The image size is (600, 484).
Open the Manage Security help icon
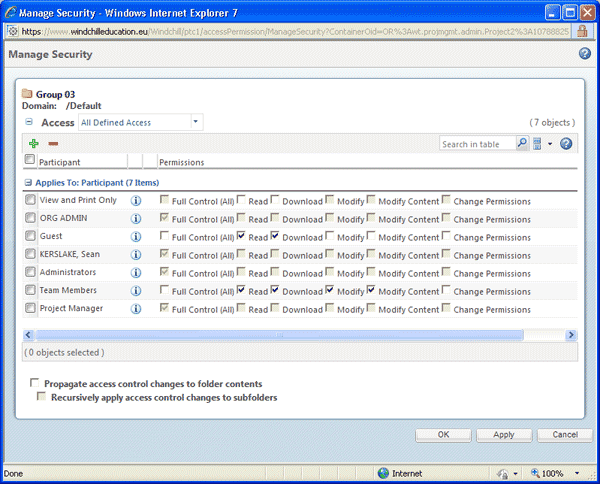coord(585,53)
